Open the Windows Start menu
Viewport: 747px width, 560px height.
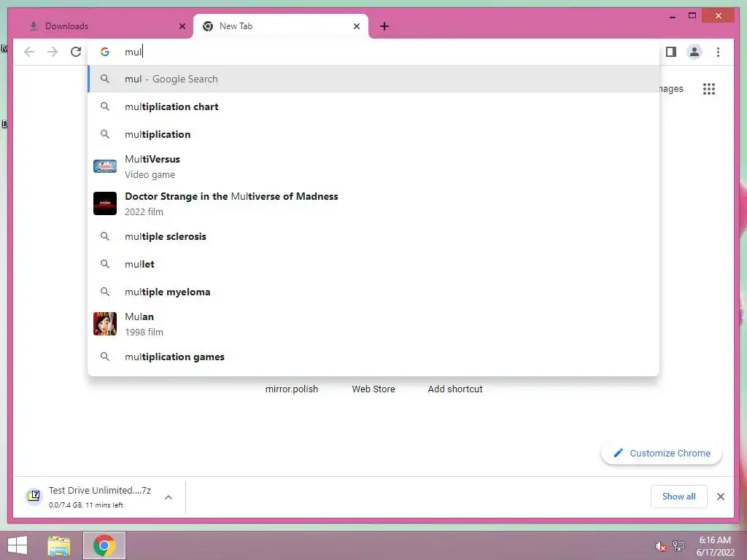[x=18, y=545]
